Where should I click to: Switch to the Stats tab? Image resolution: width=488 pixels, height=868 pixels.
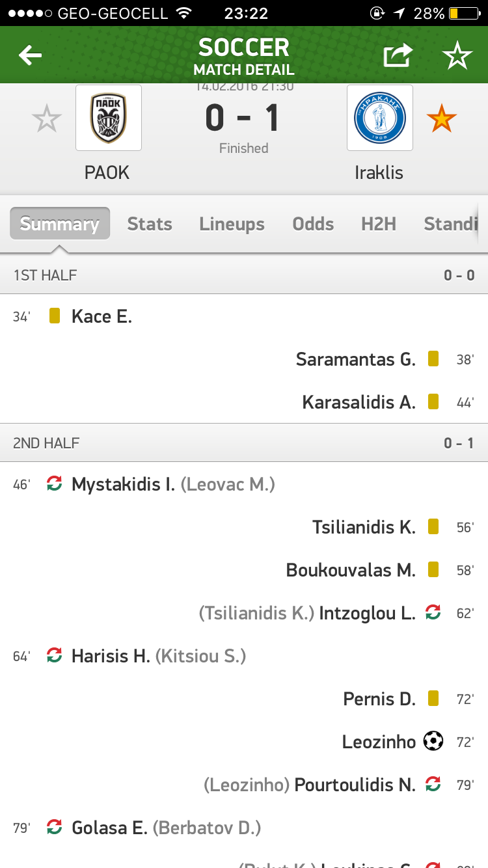click(x=150, y=224)
